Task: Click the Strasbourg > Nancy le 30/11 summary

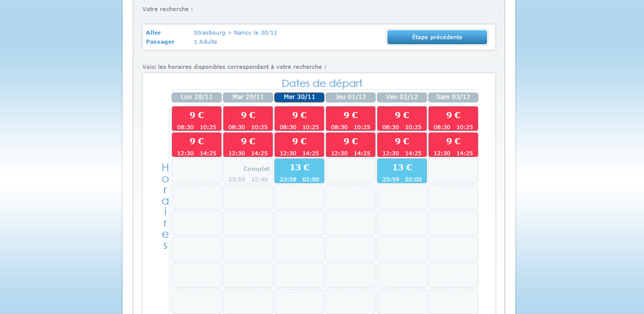Action: 235,32
